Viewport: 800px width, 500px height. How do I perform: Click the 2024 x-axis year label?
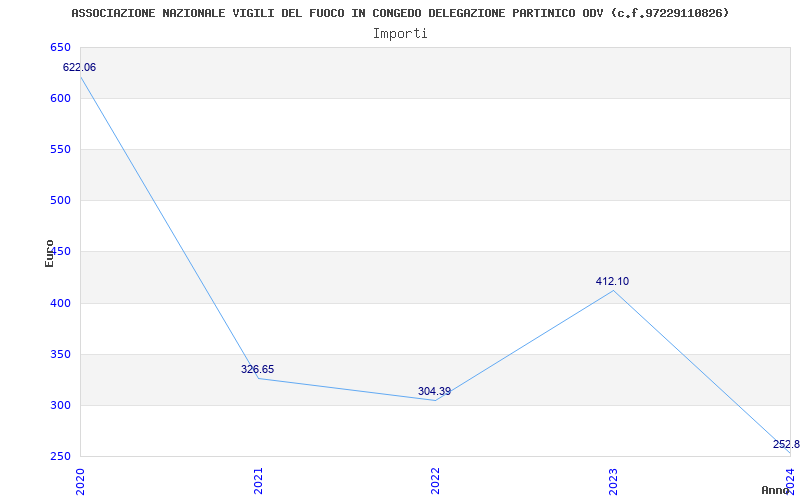[x=791, y=482]
